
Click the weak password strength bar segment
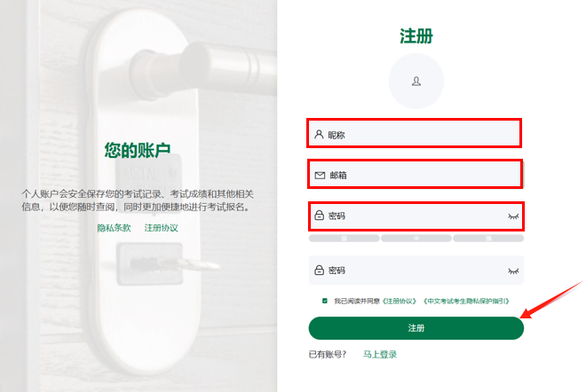(344, 239)
